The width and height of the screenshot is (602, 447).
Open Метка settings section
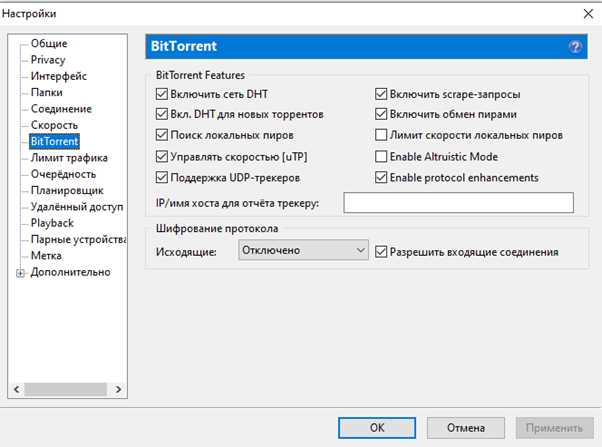[46, 256]
